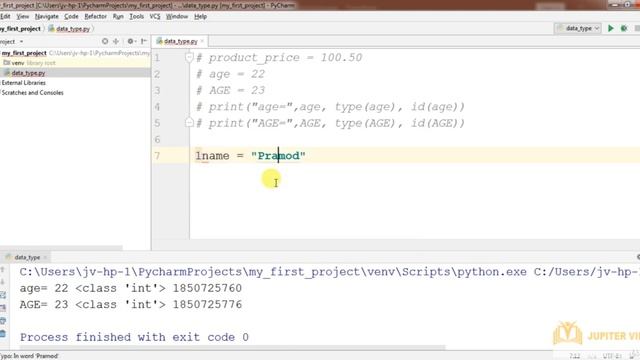
Task: Select Scratches and Consoles in project tree
Action: (x=32, y=93)
